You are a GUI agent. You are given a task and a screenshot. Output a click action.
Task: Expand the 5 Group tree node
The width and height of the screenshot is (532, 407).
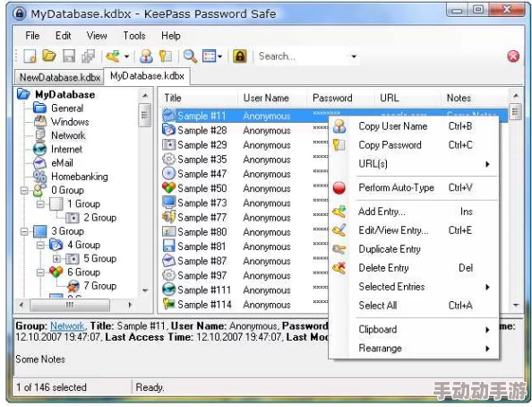(56, 259)
